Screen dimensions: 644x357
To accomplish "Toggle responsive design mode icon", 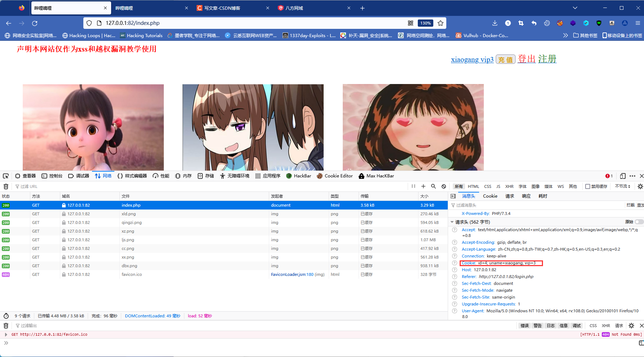I will [623, 176].
